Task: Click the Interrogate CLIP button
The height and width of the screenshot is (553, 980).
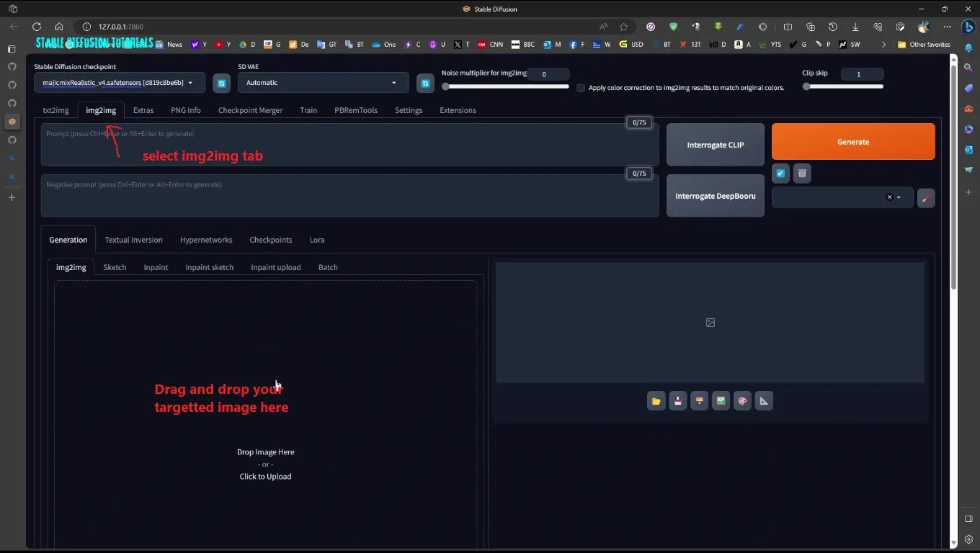Action: pyautogui.click(x=716, y=145)
